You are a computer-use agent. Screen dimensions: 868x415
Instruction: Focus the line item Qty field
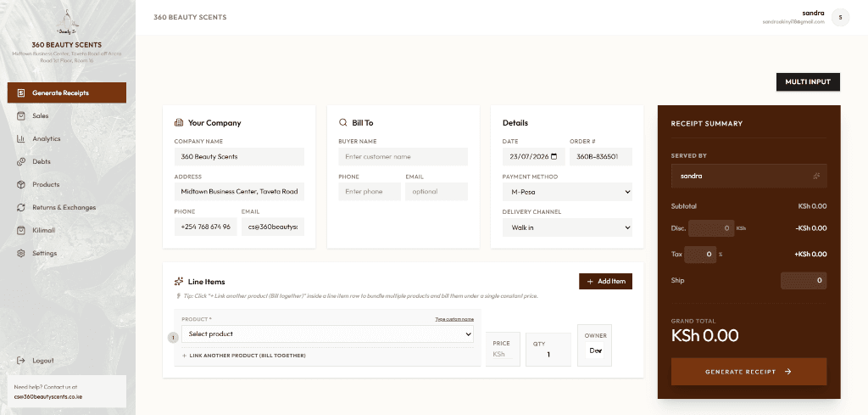(548, 355)
